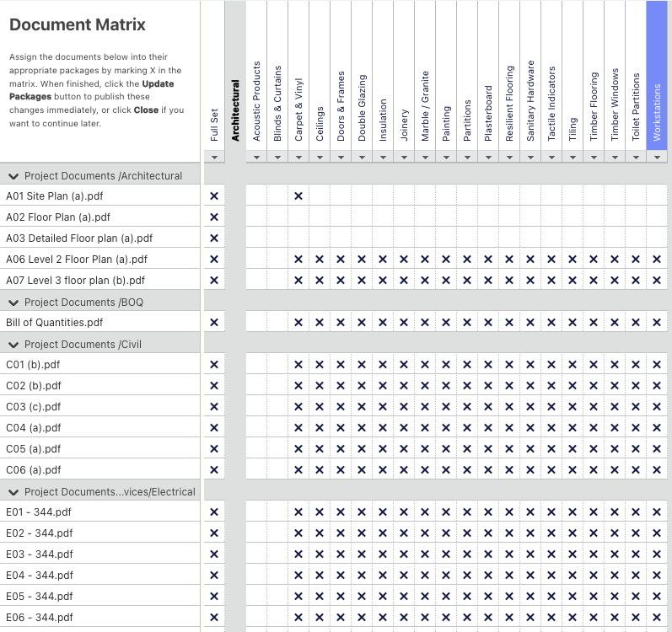Screen dimensions: 672x632
Task: Toggle Toilet Partitions mark for E06 - 344.pdf
Action: (636, 618)
